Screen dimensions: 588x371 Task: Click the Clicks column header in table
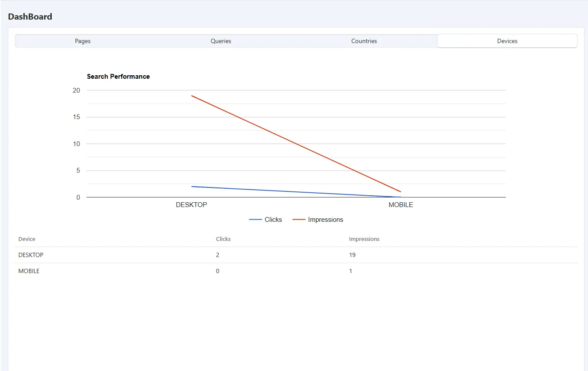pos(223,239)
